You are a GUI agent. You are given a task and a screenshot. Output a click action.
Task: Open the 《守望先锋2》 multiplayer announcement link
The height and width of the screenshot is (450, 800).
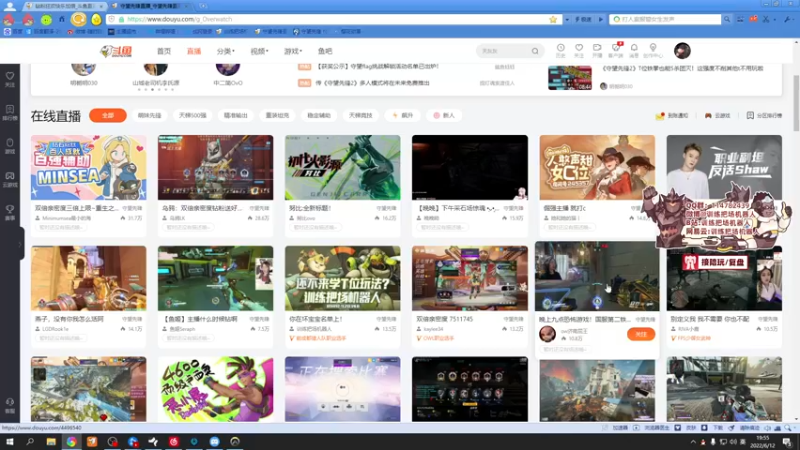pyautogui.click(x=372, y=83)
